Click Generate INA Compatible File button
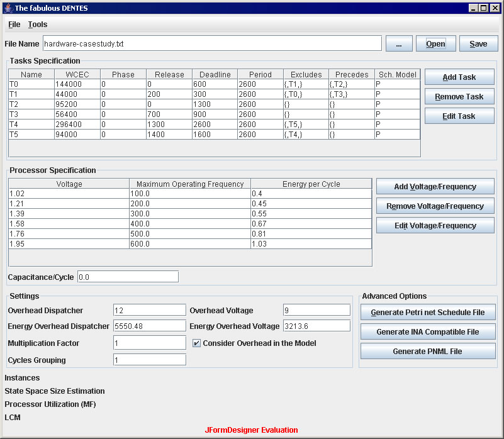The height and width of the screenshot is (439, 504). pyautogui.click(x=428, y=331)
